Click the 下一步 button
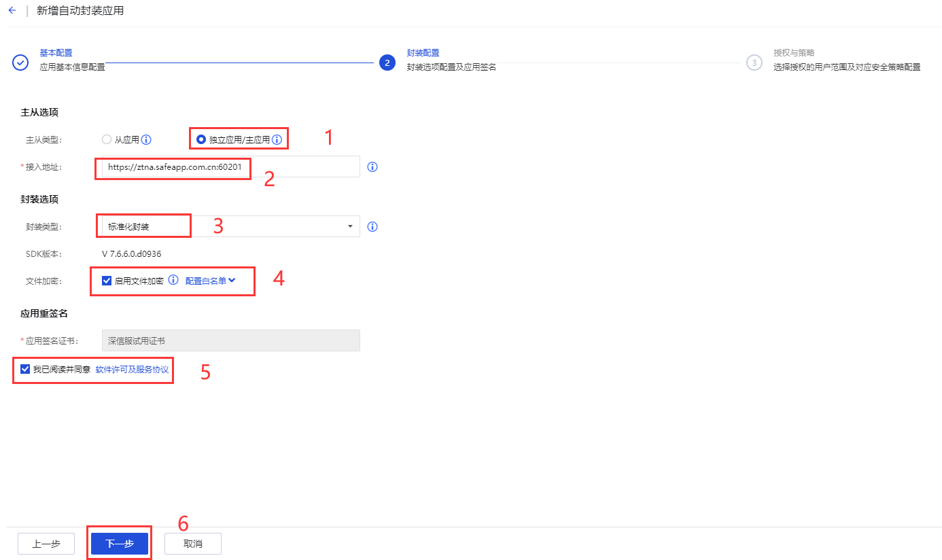Screen dimensions: 942x560 [120, 544]
